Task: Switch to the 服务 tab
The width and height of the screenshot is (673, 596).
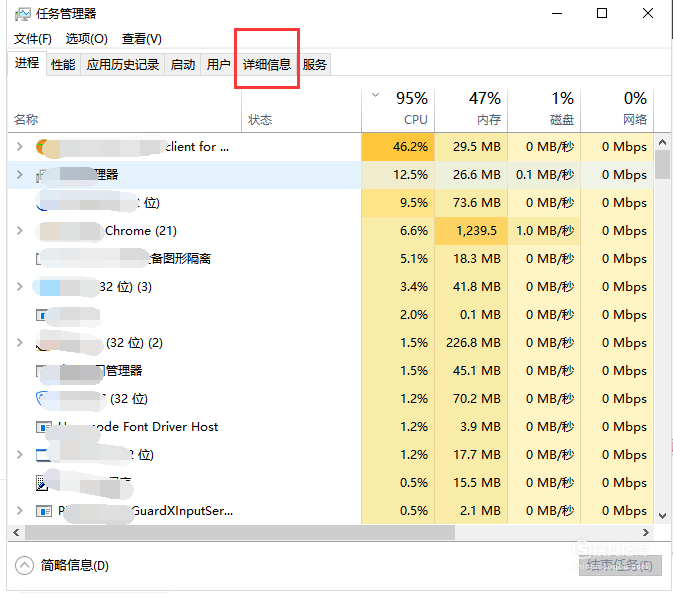Action: click(x=315, y=65)
